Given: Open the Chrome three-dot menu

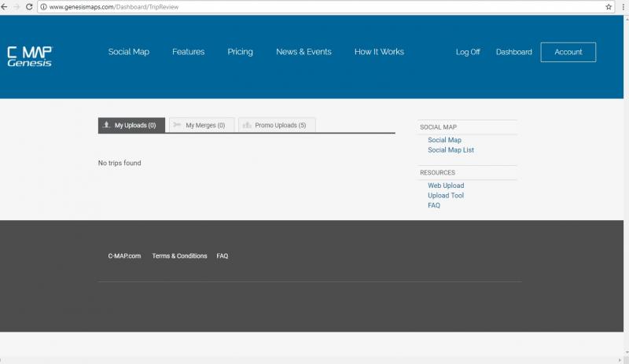Looking at the screenshot, I should click(622, 6).
